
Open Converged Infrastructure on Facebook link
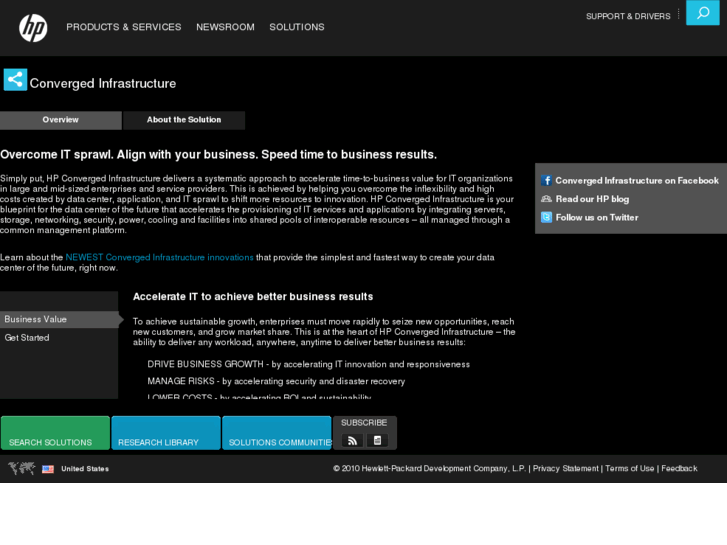click(637, 180)
